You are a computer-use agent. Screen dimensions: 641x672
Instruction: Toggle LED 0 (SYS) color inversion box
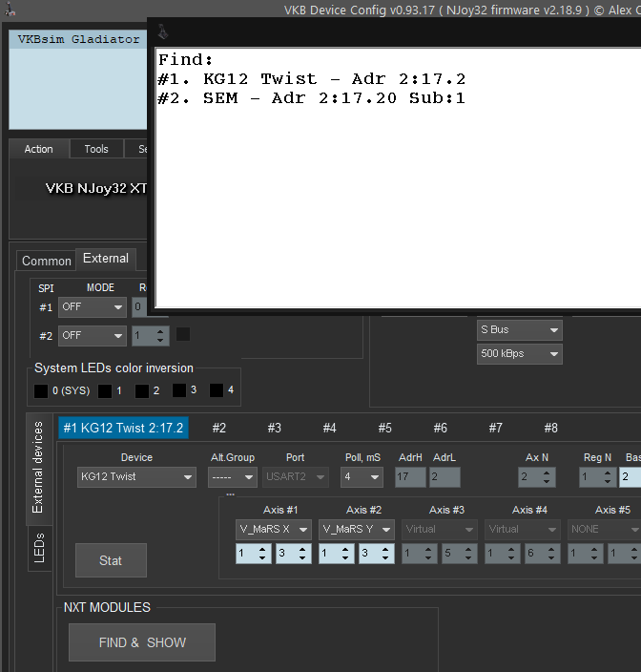41,390
